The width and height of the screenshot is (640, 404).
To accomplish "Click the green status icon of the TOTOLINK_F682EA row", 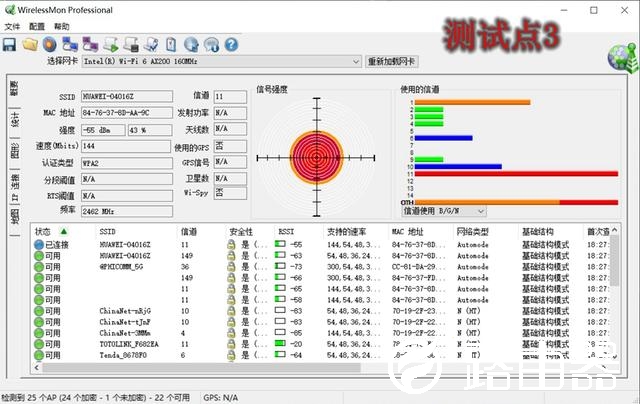I will point(39,344).
